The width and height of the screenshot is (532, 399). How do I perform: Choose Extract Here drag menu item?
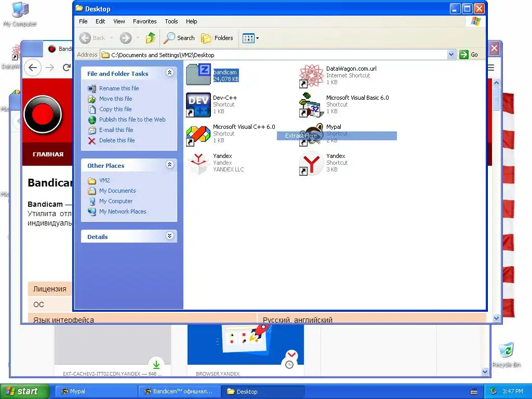[337, 136]
